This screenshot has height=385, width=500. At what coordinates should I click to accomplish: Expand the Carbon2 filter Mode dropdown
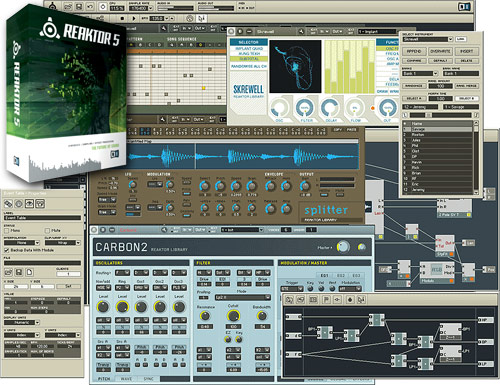pos(243,297)
